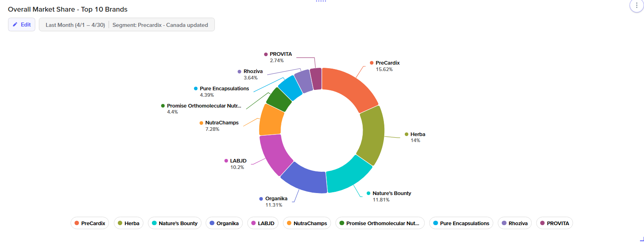Image resolution: width=644 pixels, height=242 pixels.
Task: Click the dark green Promise Orthomolecular slice
Action: [x=279, y=99]
